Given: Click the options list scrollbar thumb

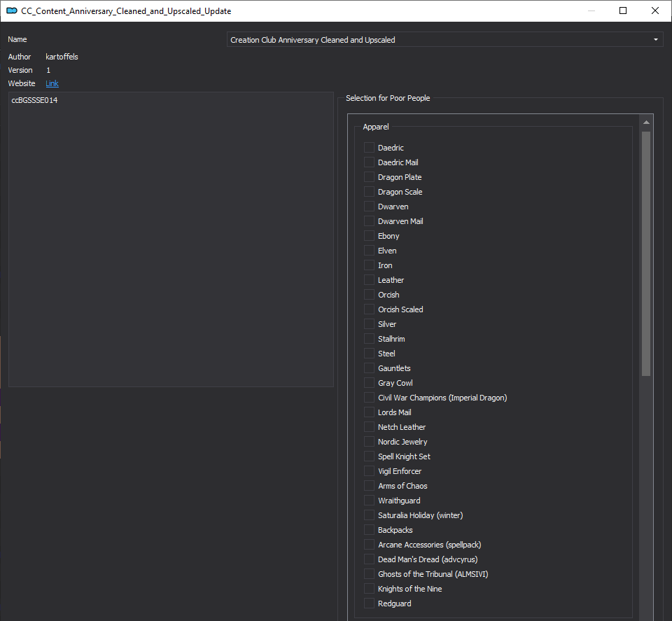Looking at the screenshot, I should 646,253.
